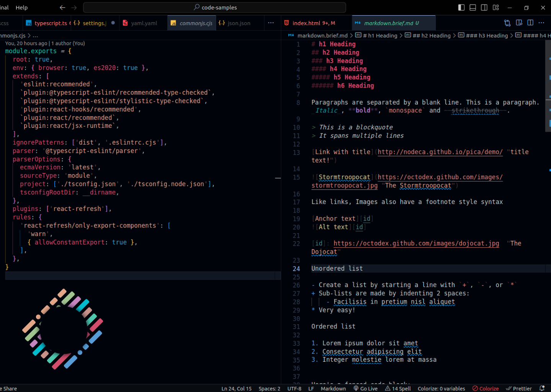This screenshot has height=392, width=551.
Task: Click "'eslint:recommended'" string in extends array
Action: [x=57, y=84]
